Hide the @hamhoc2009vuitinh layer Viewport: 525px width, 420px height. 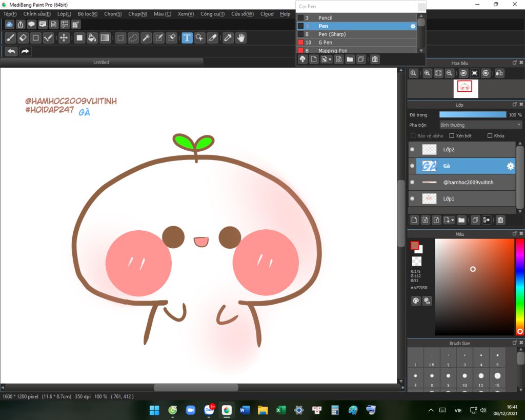pos(412,182)
